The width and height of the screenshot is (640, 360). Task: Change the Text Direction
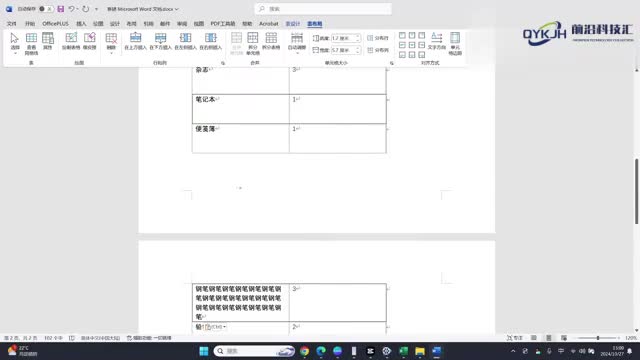tap(436, 41)
